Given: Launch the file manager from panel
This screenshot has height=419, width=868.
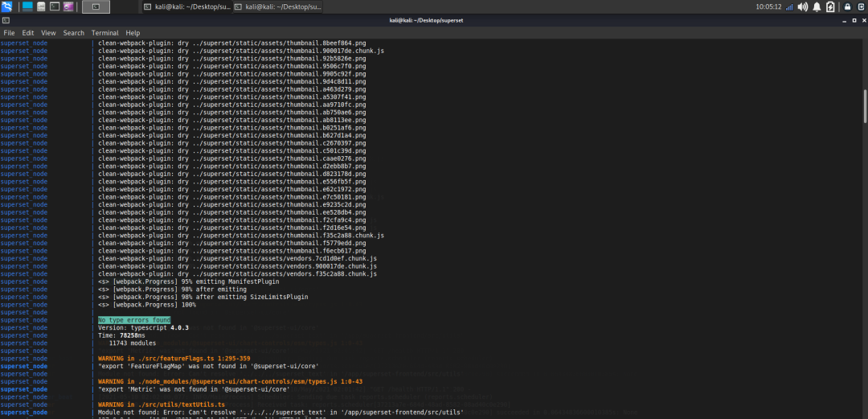Looking at the screenshot, I should 41,6.
